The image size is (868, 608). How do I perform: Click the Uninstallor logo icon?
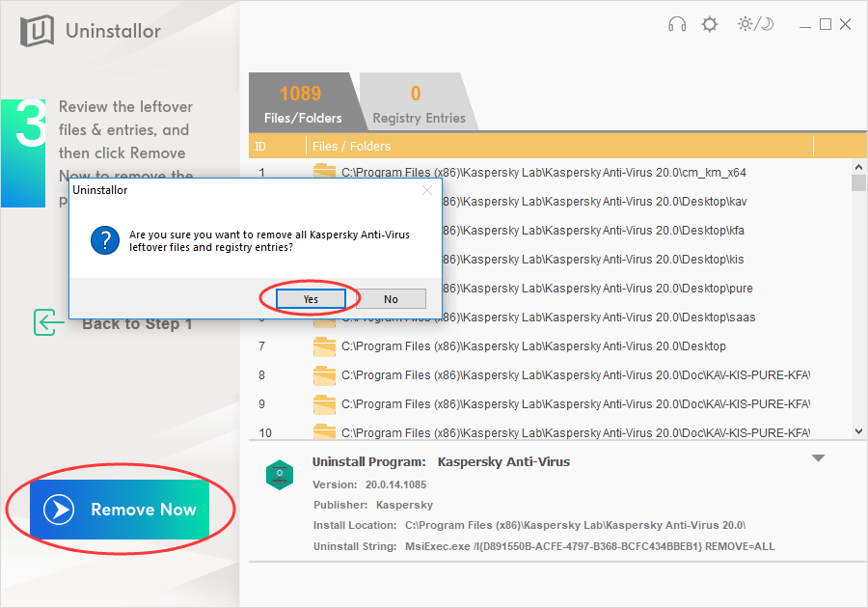(x=37, y=31)
